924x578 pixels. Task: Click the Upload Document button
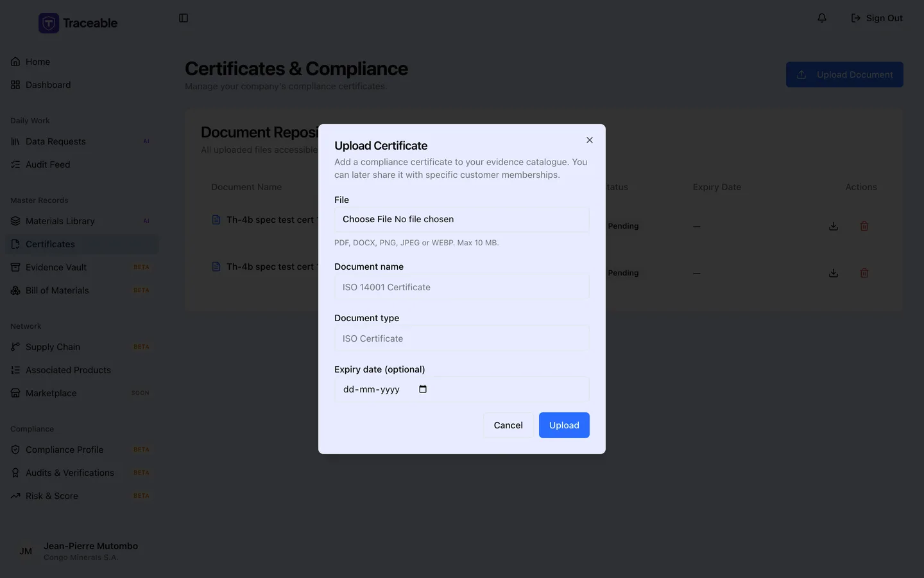(844, 74)
